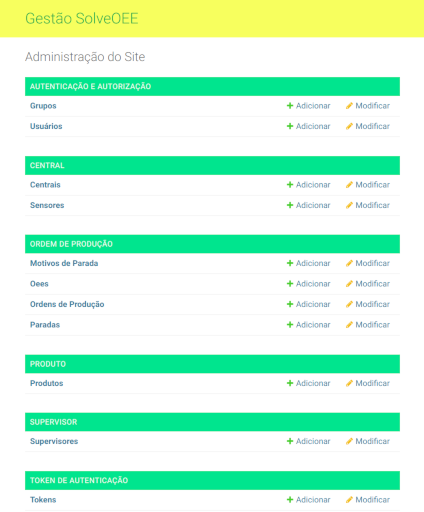The height and width of the screenshot is (512, 424).
Task: Click the pencil icon in Tokens row
Action: point(349,500)
